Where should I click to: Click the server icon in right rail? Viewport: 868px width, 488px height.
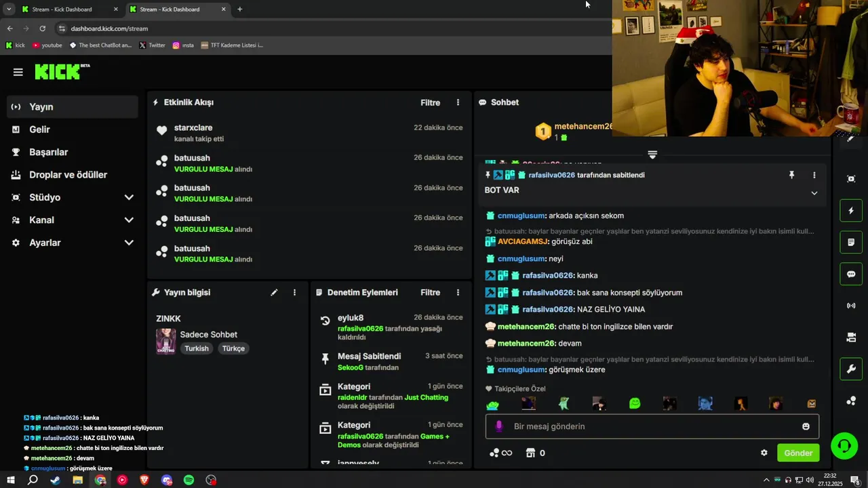click(x=851, y=338)
